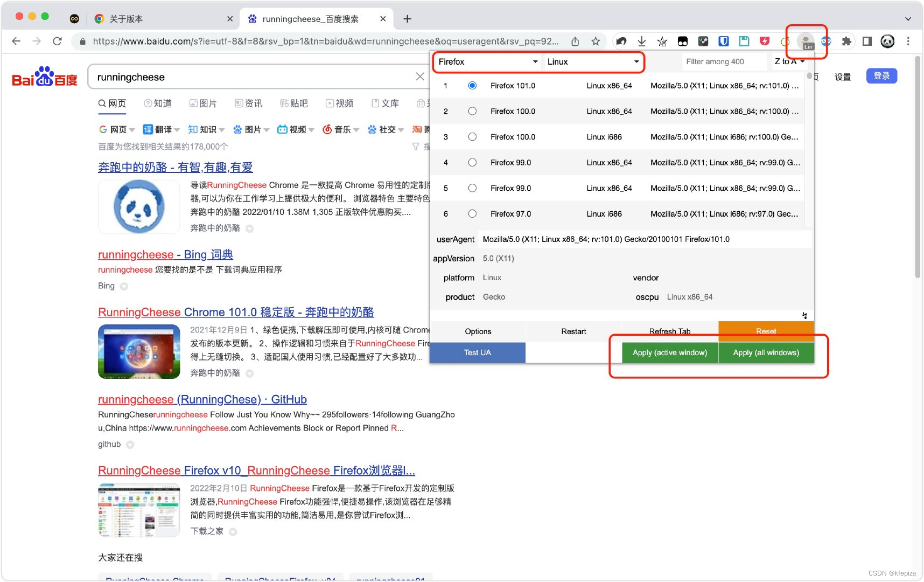
Task: Click the Test UA button
Action: tap(478, 352)
